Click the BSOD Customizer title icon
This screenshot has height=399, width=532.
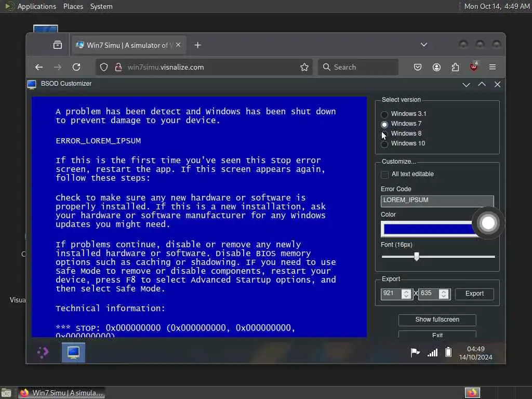point(32,84)
